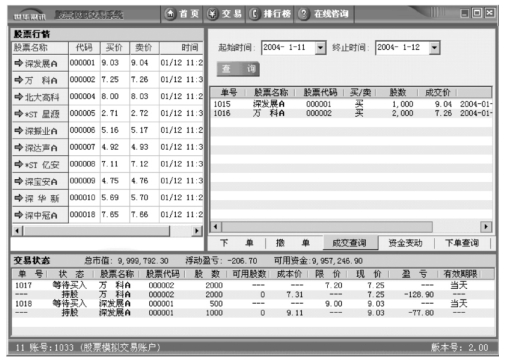
Task: Open the 下单查询 tab
Action: [462, 243]
